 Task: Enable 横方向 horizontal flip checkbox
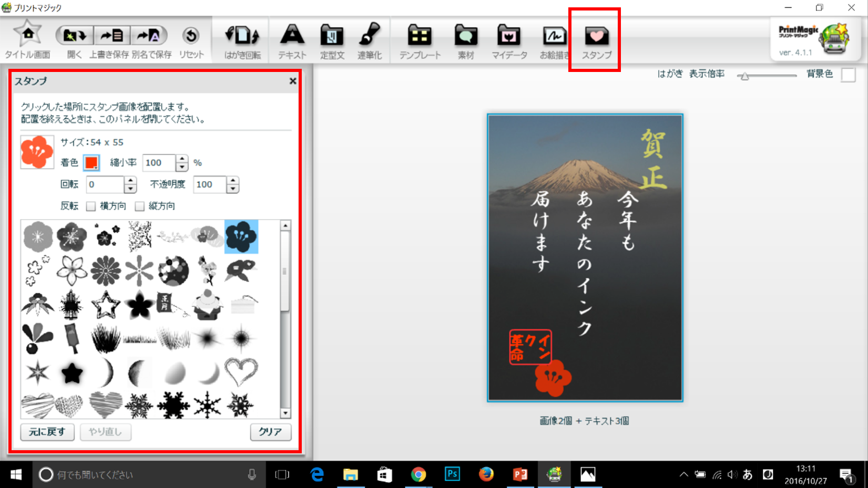click(x=91, y=206)
